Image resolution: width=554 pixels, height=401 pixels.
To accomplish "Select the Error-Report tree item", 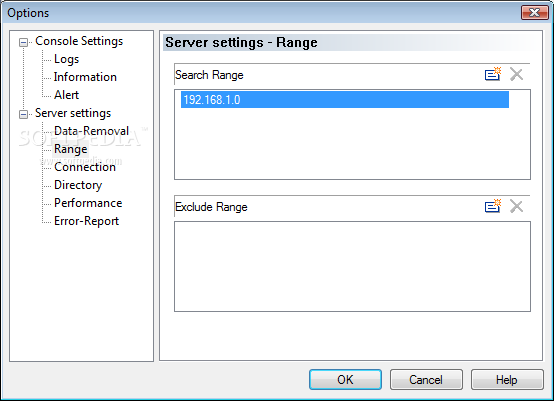I will pos(87,221).
